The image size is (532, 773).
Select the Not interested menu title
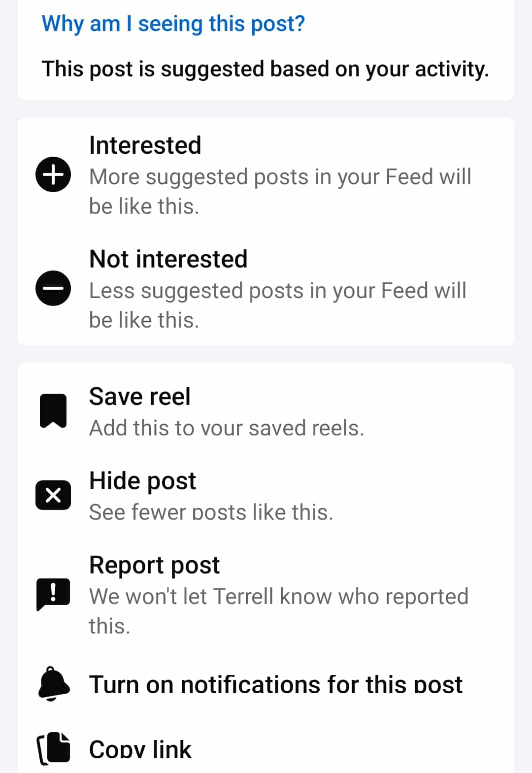pos(168,259)
